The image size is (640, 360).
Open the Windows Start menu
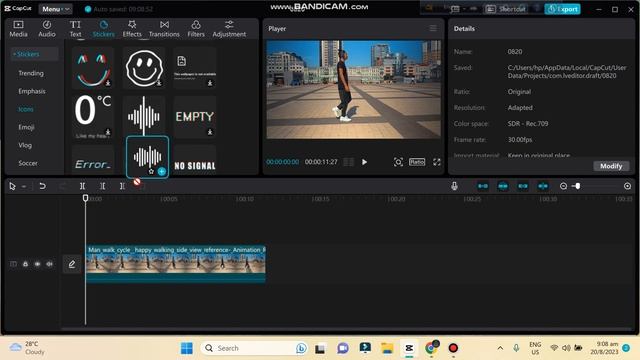pos(187,348)
